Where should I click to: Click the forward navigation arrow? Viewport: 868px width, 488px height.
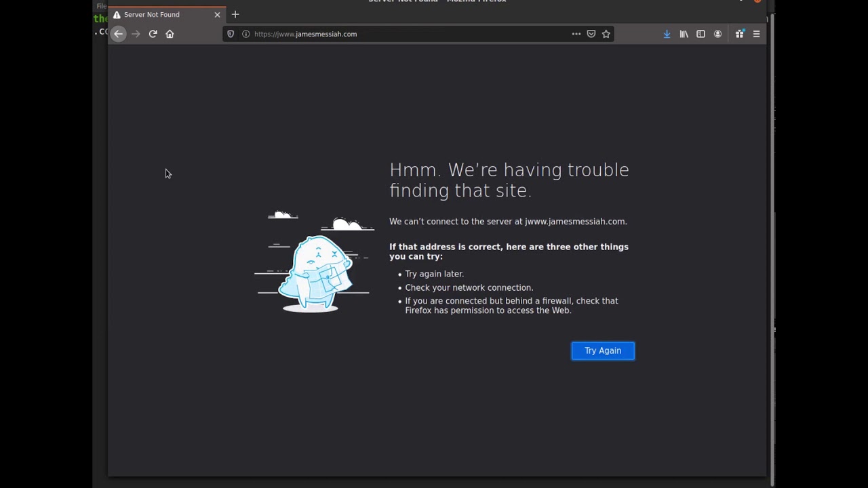136,34
